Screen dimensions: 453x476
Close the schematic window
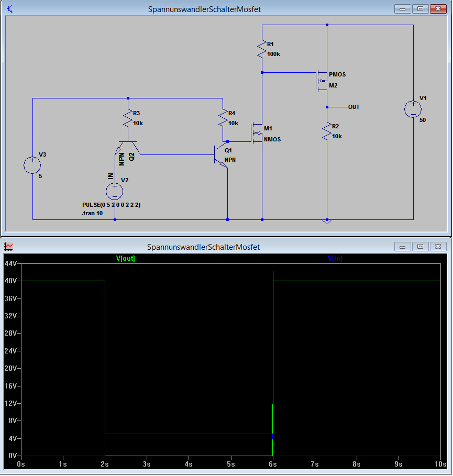tap(438, 9)
